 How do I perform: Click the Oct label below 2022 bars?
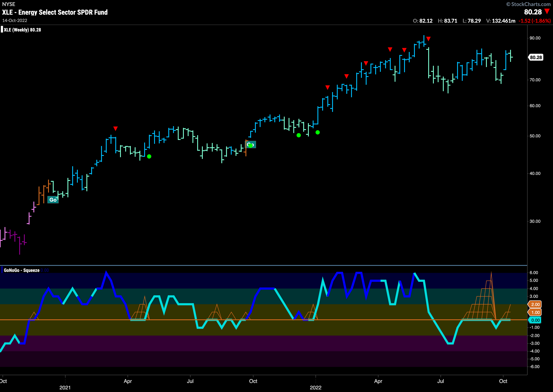(x=503, y=381)
